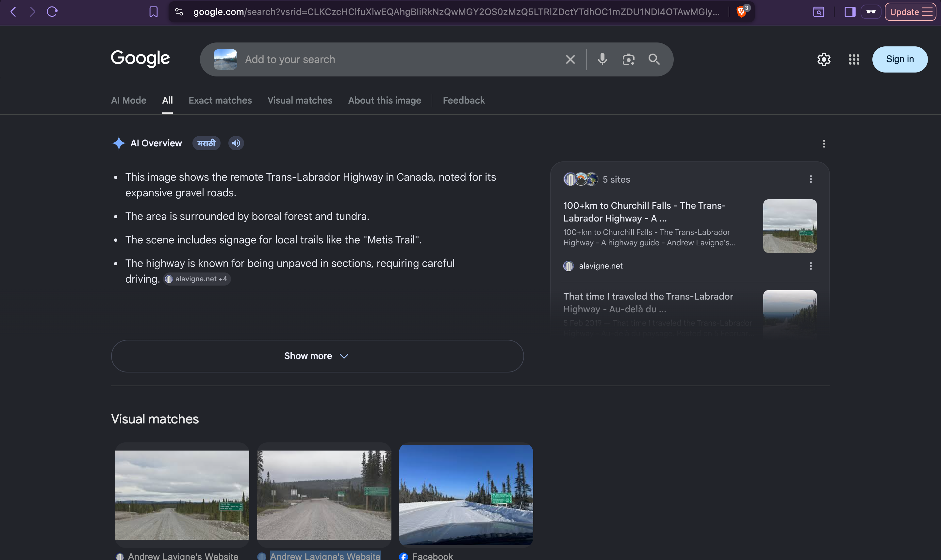Open the About this image tab
941x560 pixels.
[385, 100]
